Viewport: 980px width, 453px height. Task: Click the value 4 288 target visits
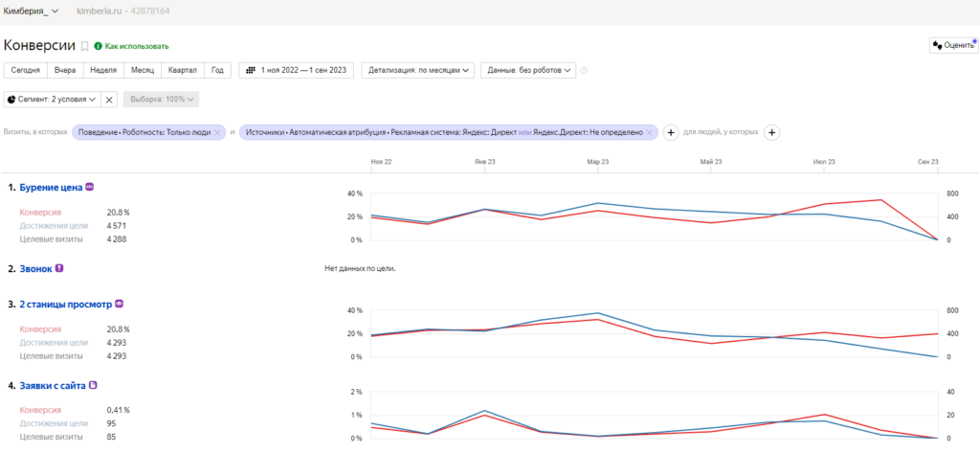coord(117,239)
